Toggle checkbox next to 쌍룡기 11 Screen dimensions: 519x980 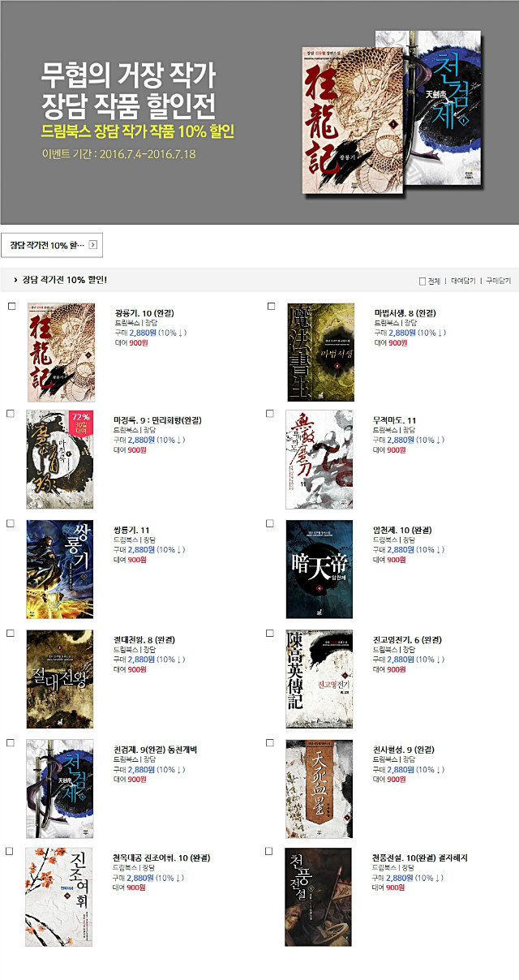11,523
